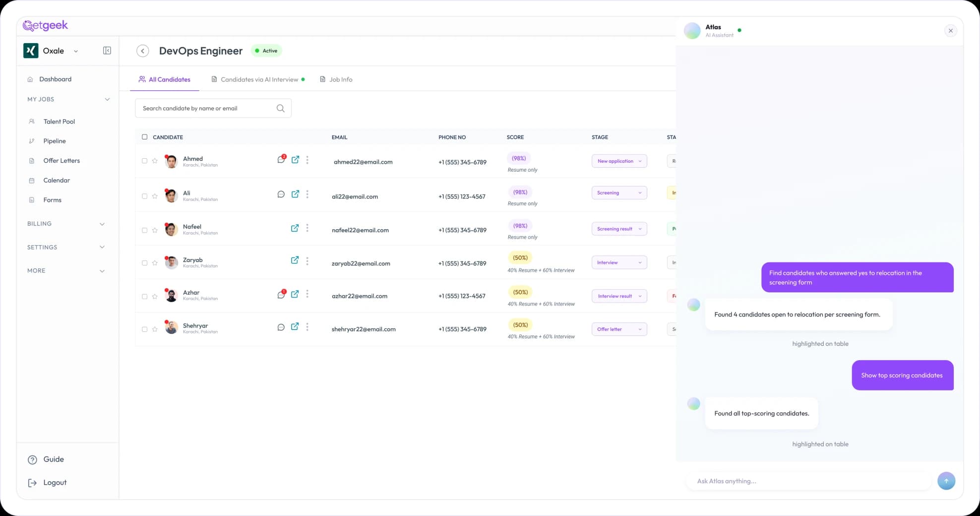
Task: Open Zaryab's external profile link icon
Action: [295, 260]
